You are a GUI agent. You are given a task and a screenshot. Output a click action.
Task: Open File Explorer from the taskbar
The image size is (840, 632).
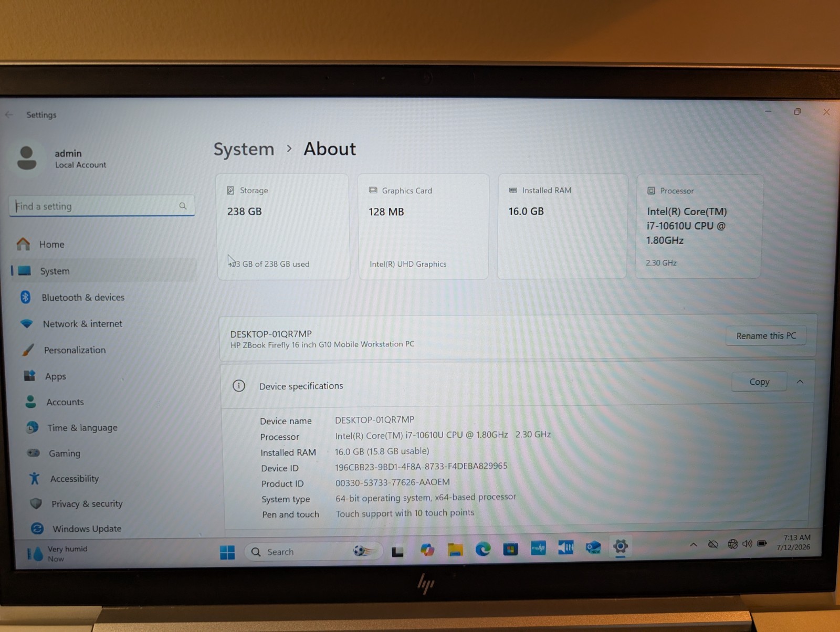point(455,550)
